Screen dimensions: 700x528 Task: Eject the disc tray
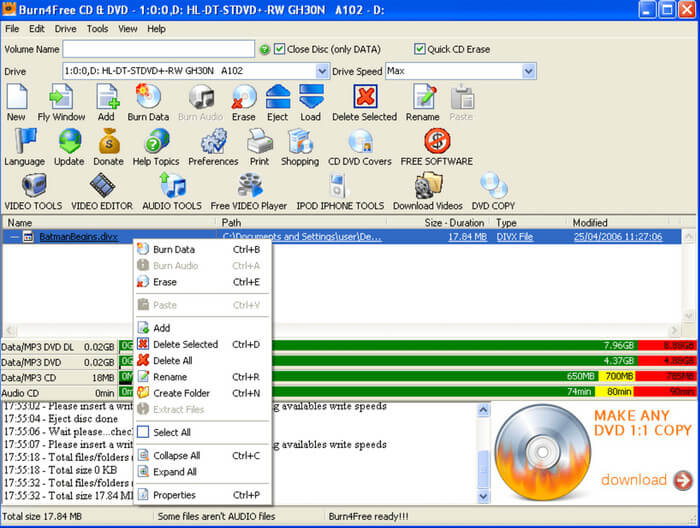click(x=278, y=97)
